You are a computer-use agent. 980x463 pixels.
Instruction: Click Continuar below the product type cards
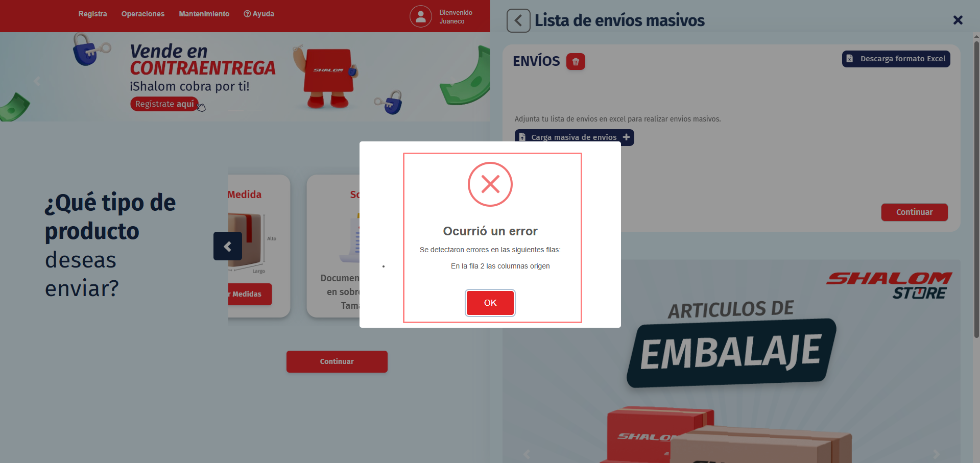(x=337, y=361)
